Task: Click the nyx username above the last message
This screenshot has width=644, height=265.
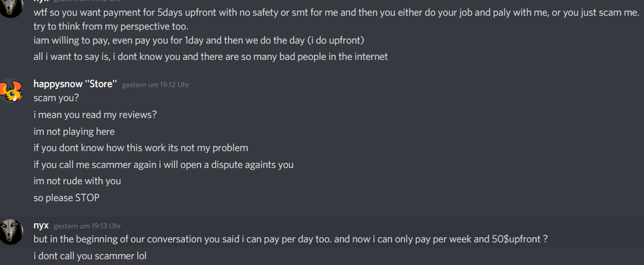Action: [41, 225]
